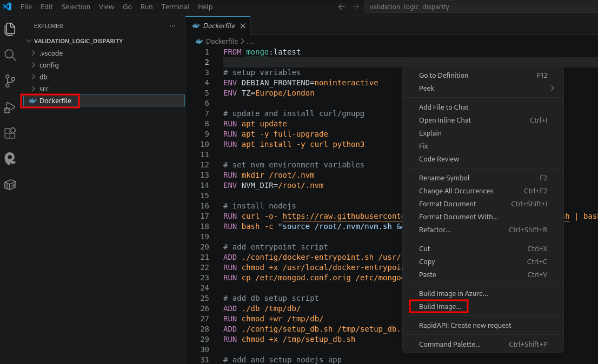Open the View menu

(x=107, y=7)
